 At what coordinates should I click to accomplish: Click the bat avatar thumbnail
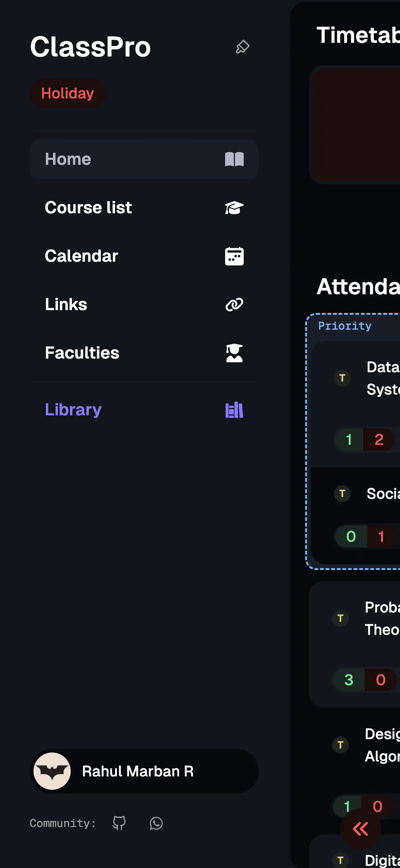click(52, 771)
